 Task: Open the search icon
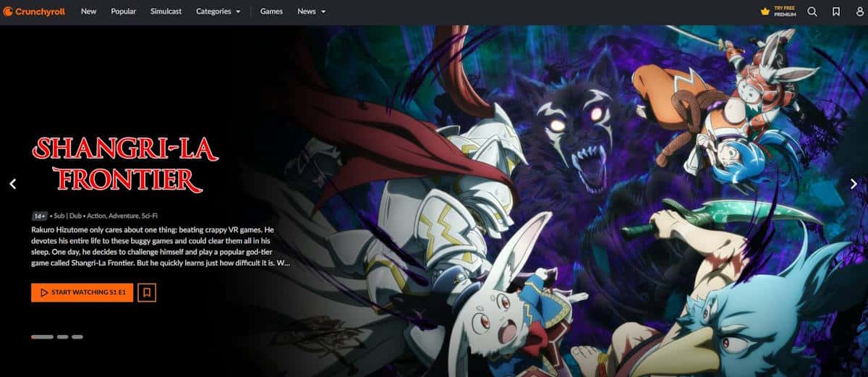point(812,12)
